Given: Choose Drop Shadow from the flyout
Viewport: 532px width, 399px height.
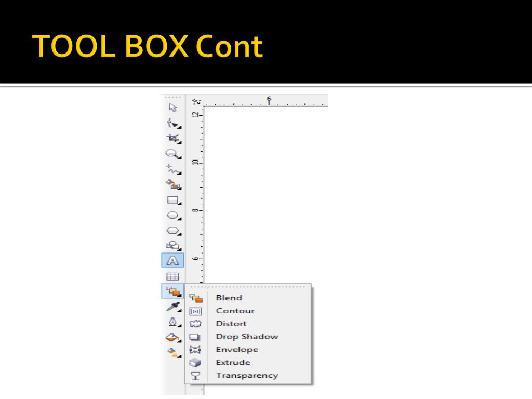Looking at the screenshot, I should tap(248, 337).
